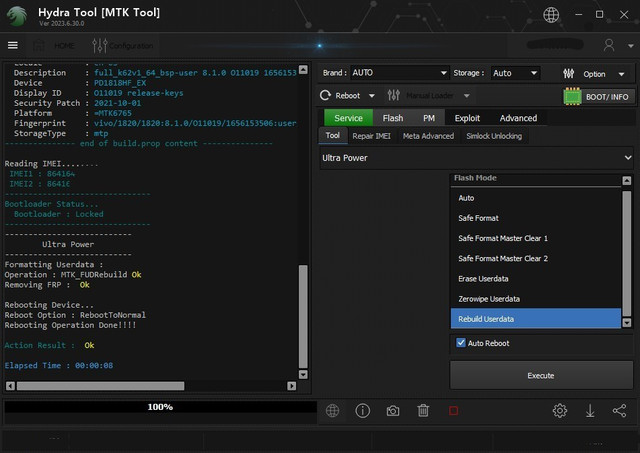
Task: Switch to the Flash tab
Action: 393,118
